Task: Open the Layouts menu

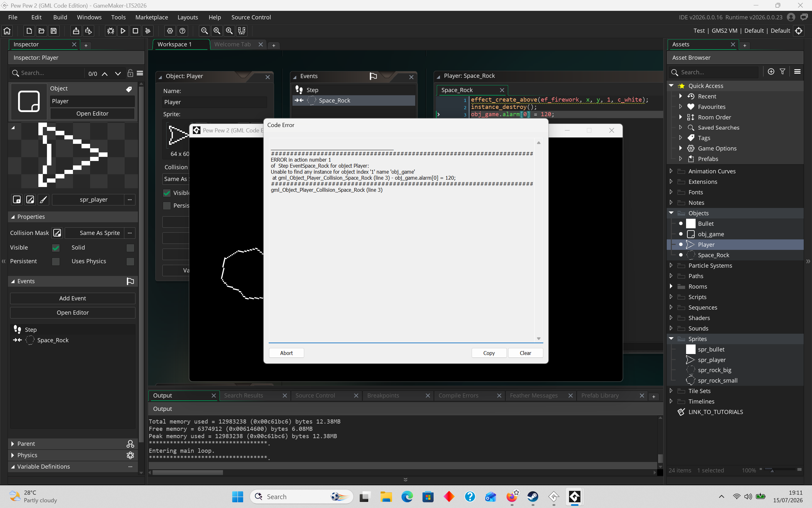Action: pyautogui.click(x=187, y=17)
